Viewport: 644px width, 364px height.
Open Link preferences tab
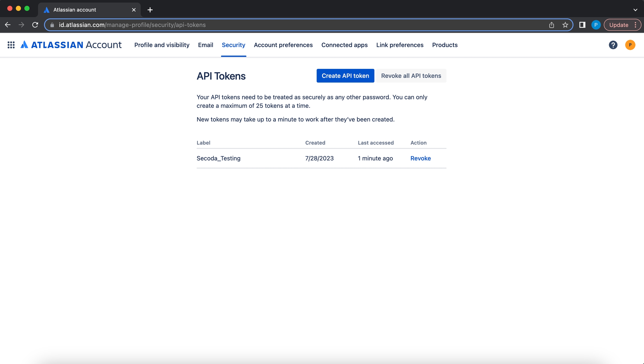tap(400, 45)
